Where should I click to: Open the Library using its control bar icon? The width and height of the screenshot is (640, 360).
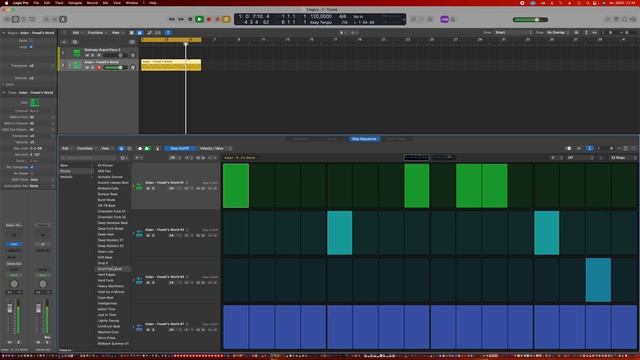coord(7,19)
